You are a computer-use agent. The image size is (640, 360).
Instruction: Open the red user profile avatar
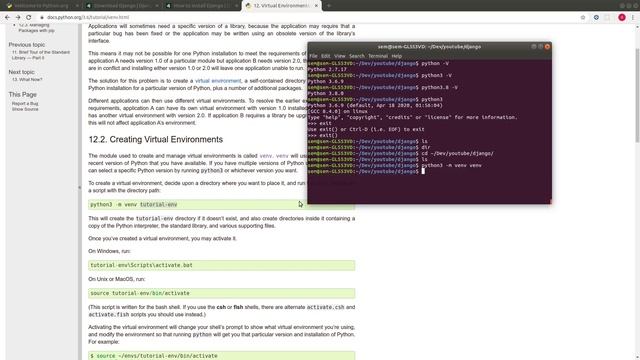click(x=622, y=17)
